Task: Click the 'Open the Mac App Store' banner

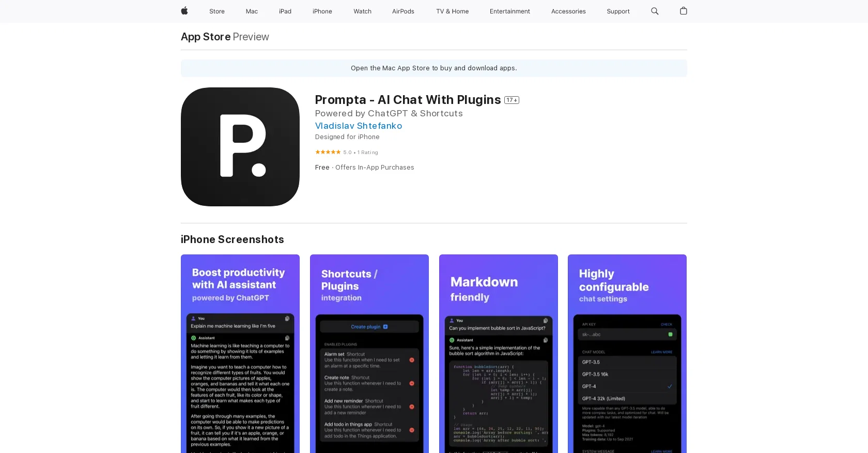Action: (434, 68)
